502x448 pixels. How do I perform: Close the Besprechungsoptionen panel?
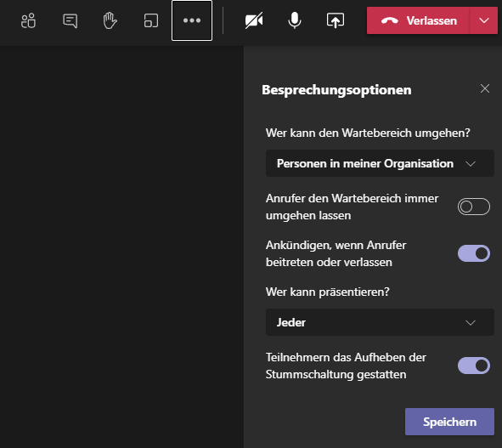485,88
